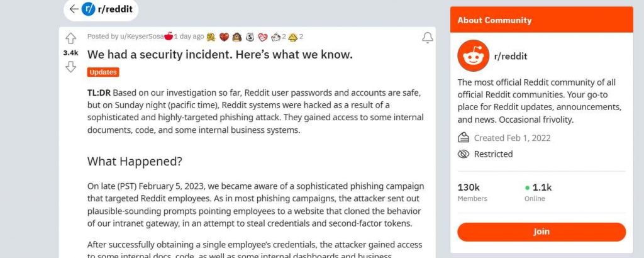644x258 pixels.
Task: Upvote the security incident post
Action: (x=70, y=38)
